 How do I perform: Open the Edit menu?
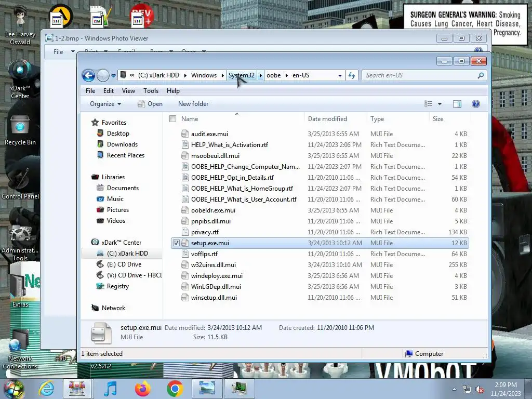(x=109, y=91)
